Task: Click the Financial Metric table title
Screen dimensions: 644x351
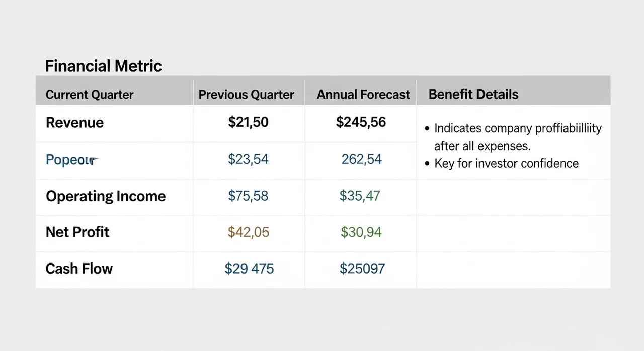Action: [x=103, y=66]
